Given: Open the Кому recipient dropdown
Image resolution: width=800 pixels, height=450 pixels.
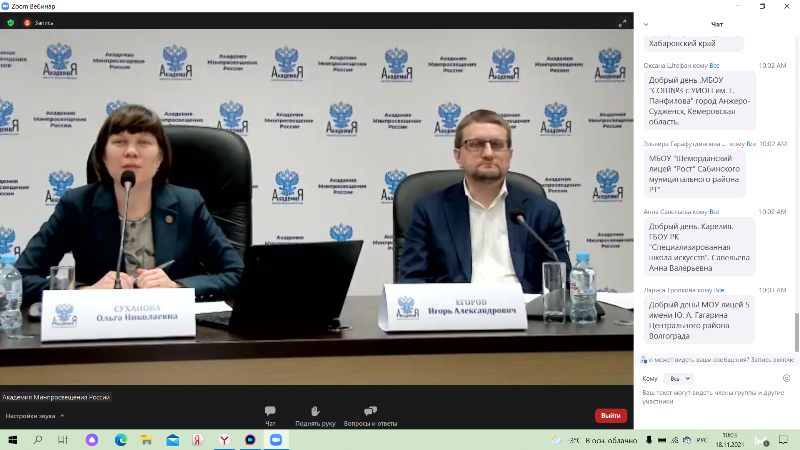Looking at the screenshot, I should tap(679, 379).
